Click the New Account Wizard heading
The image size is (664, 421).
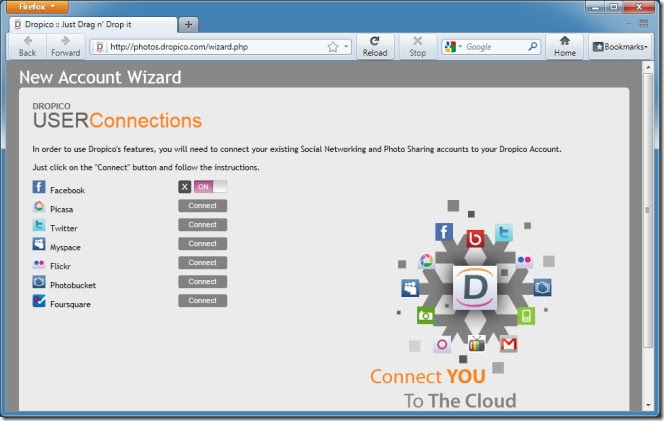click(100, 78)
